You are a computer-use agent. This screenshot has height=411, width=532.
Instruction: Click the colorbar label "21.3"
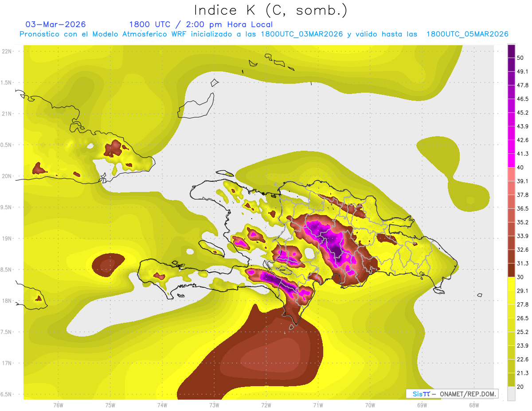coord(522,373)
